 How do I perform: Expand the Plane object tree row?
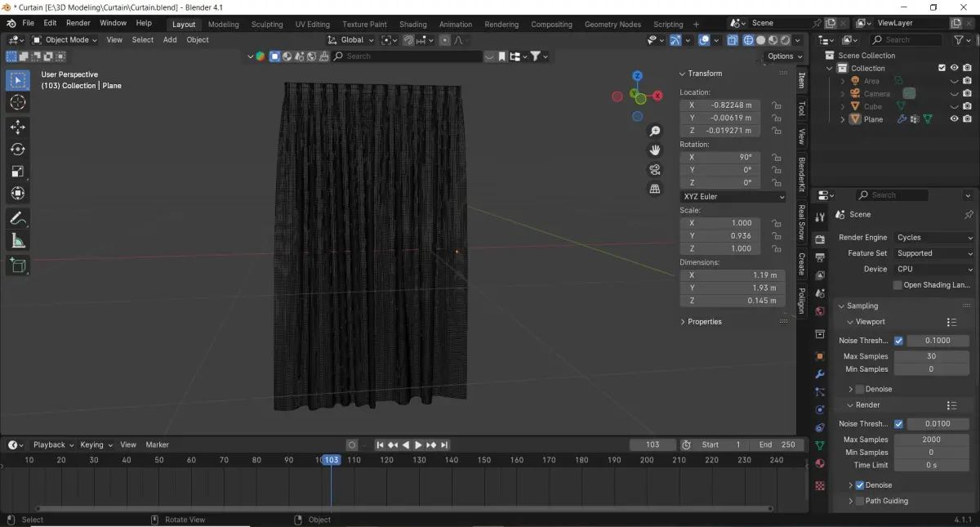(x=843, y=119)
